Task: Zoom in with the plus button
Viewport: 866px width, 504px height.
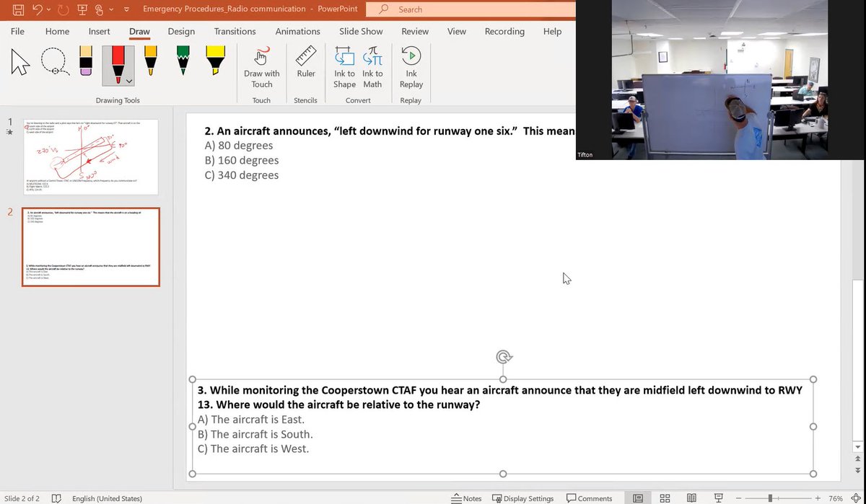Action: [x=818, y=498]
